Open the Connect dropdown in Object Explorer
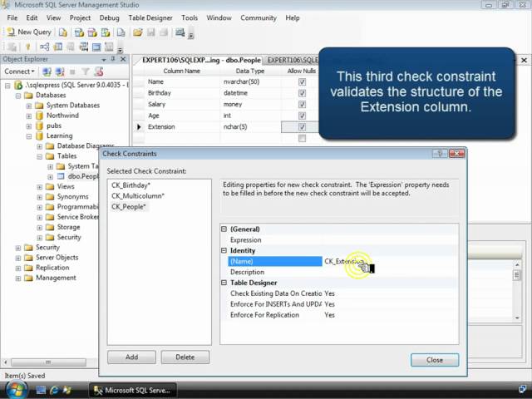 point(19,71)
